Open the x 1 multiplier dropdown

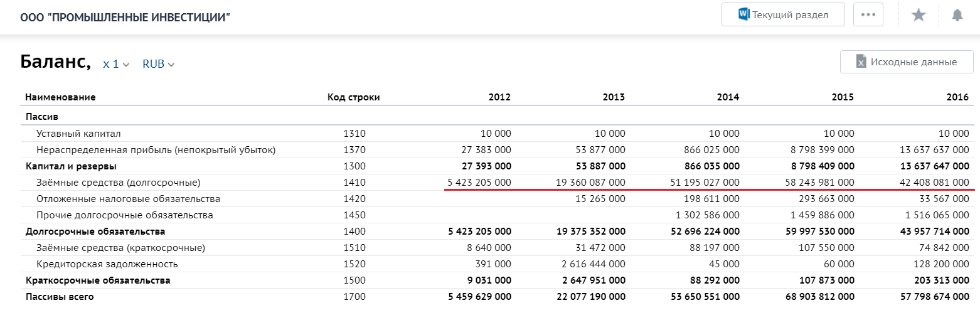point(116,64)
